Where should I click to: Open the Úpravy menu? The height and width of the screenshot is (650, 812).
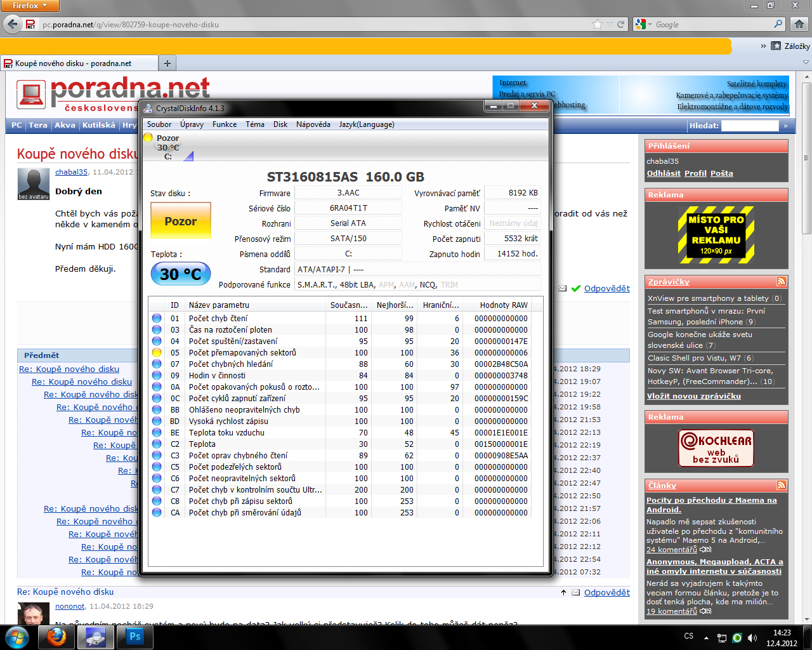click(192, 124)
